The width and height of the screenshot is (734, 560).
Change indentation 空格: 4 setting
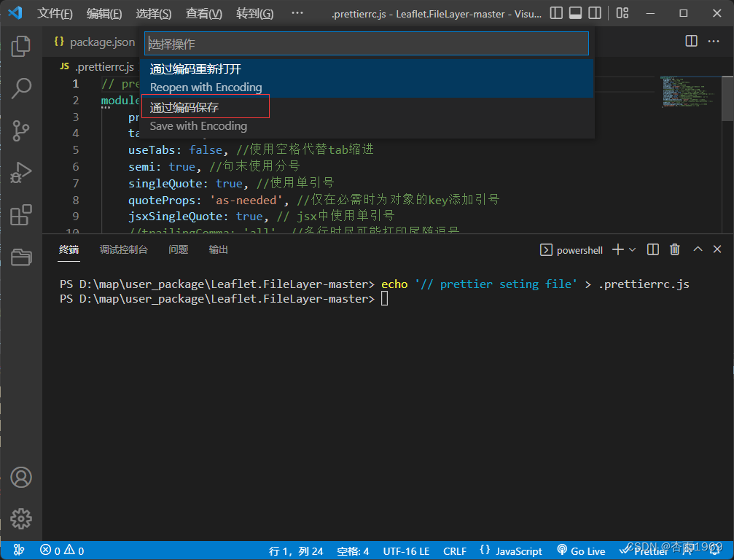point(353,551)
